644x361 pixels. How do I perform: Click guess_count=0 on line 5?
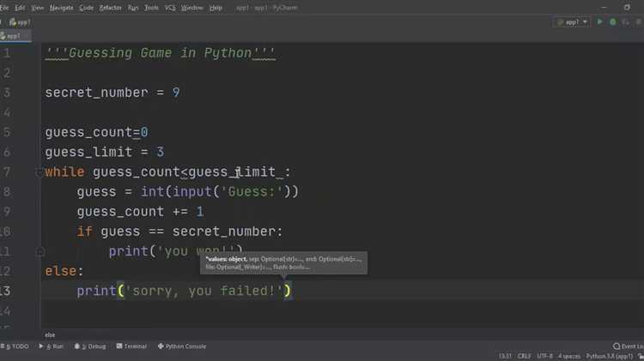point(96,132)
